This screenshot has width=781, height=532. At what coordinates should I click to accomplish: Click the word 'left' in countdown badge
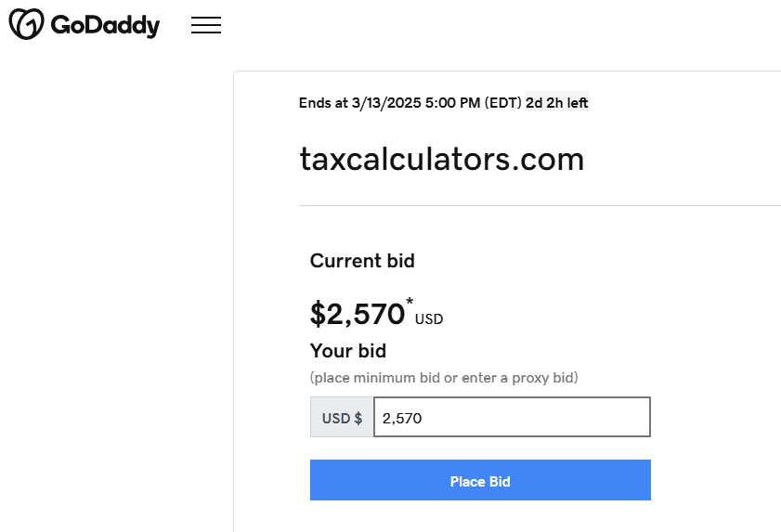coord(578,103)
